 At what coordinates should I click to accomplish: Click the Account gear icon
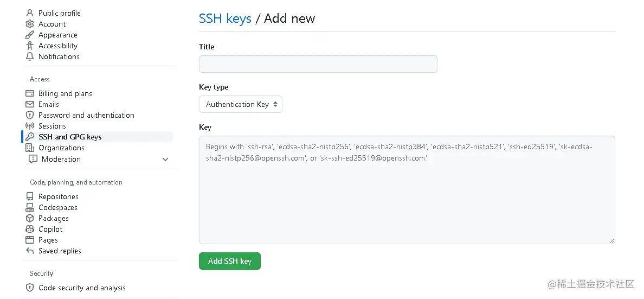click(x=30, y=24)
